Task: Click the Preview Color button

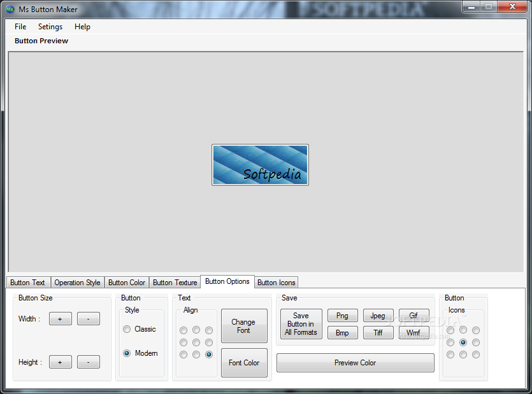Action: coord(356,363)
